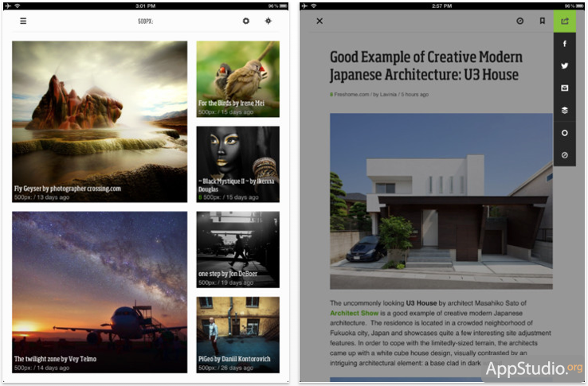
Task: Open the twilight zone airplane photo
Action: pos(100,291)
